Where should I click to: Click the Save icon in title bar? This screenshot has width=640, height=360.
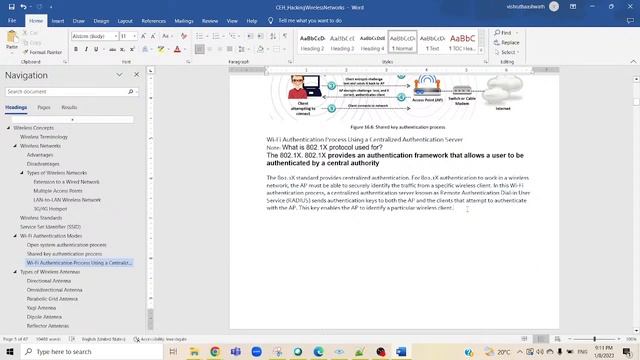11,7
